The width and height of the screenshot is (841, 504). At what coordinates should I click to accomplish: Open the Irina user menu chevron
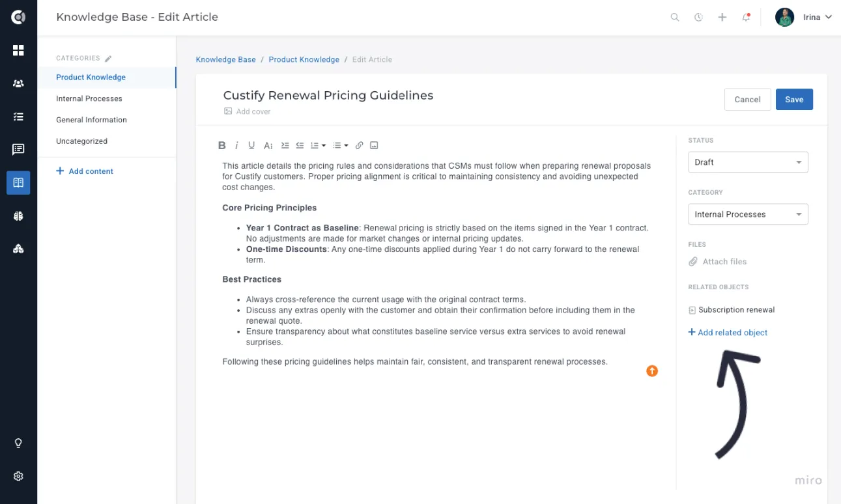[829, 18]
